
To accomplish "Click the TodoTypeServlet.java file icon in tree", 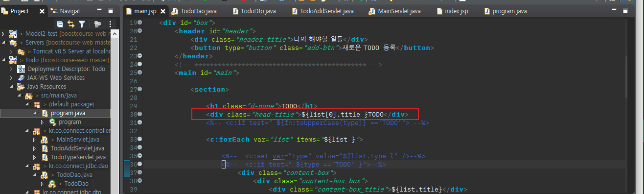I will [x=45, y=157].
